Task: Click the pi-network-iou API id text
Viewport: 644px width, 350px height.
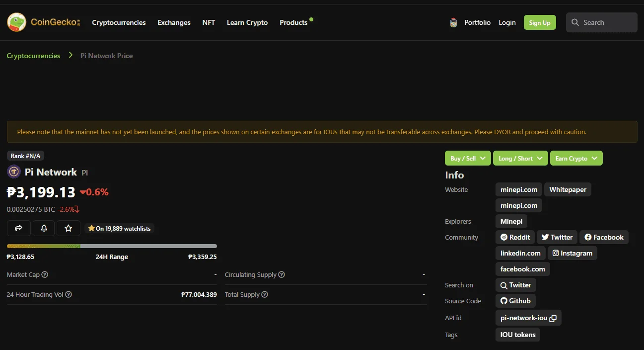Action: click(524, 318)
